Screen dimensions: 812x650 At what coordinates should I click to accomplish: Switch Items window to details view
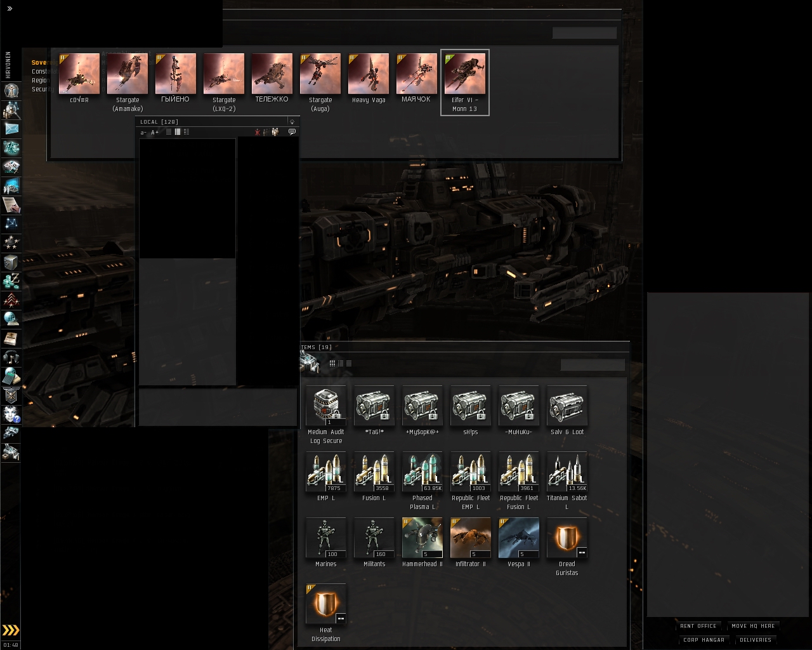340,364
